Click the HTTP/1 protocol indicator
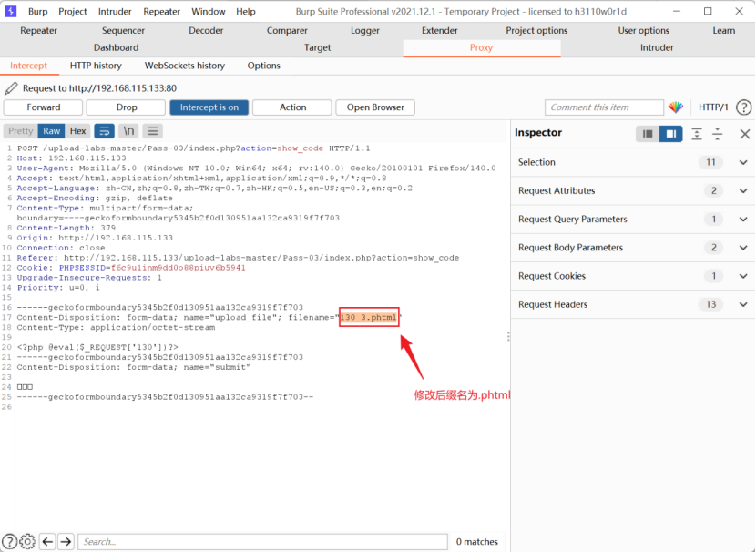Viewport: 756px width, 552px height. tap(713, 107)
